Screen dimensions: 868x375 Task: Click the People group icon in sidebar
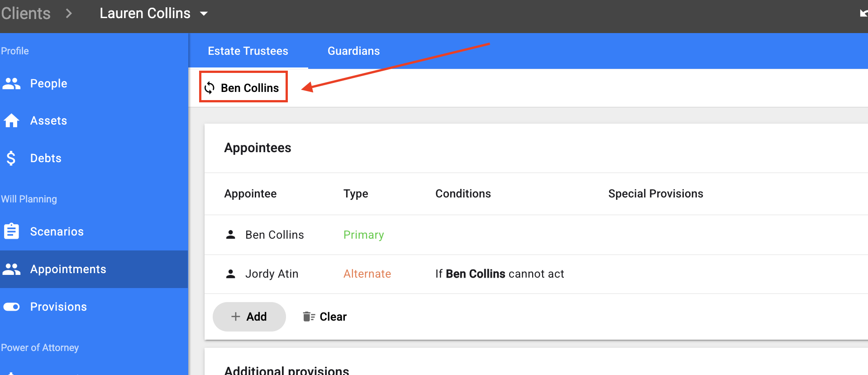tap(11, 83)
